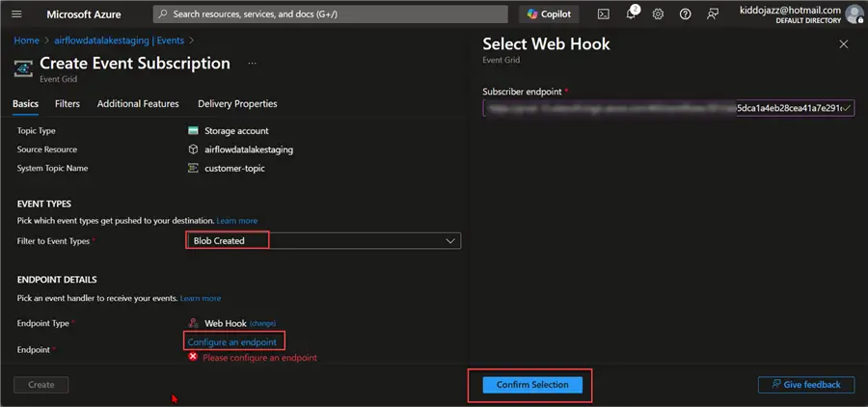
Task: Click the red endpoint error icon
Action: tap(193, 357)
